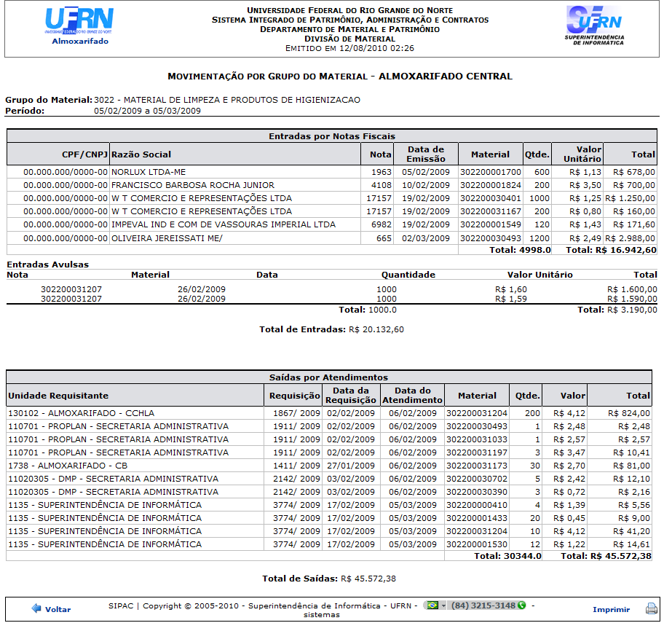Print the report via Imprimir link
The width and height of the screenshot is (672, 631).
tap(611, 609)
